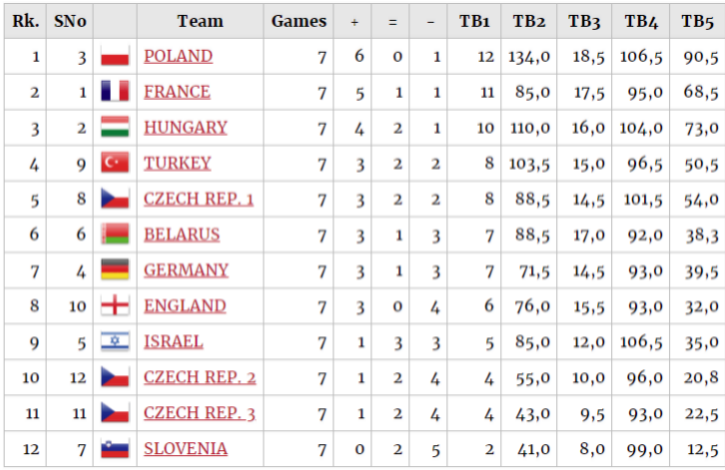Click the TB1 column header
Screen dimensions: 725x470
click(474, 21)
